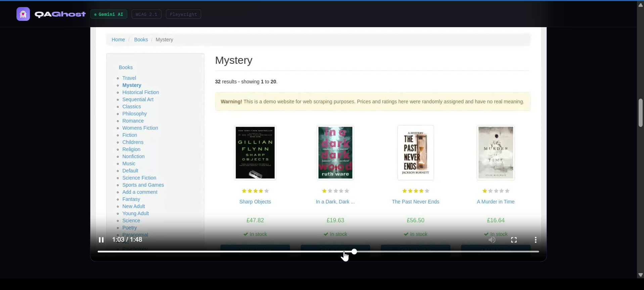Click In stock under The Past Never Ends
644x290 pixels.
(x=416, y=234)
